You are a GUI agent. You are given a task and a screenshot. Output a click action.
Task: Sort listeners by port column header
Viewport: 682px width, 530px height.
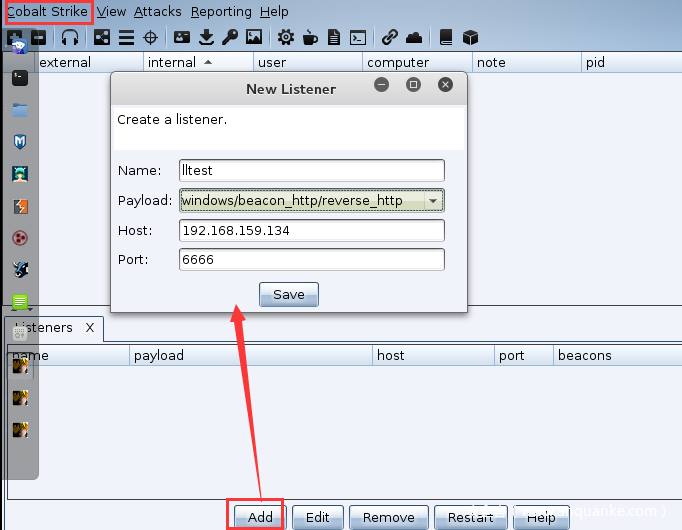tap(524, 355)
